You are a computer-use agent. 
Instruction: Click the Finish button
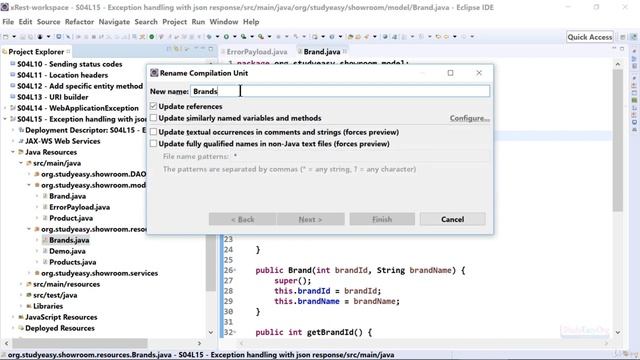pos(382,219)
